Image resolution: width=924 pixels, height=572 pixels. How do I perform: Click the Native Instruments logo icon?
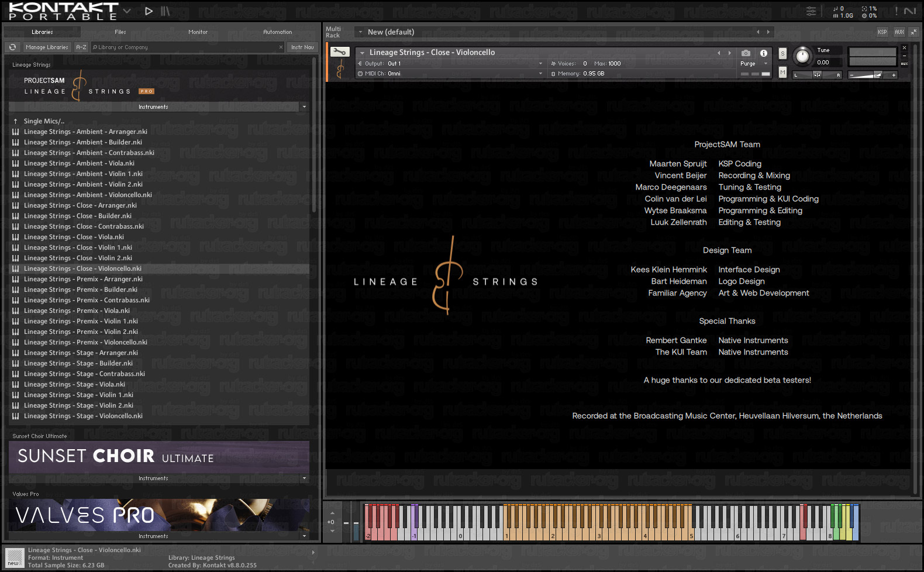(910, 11)
